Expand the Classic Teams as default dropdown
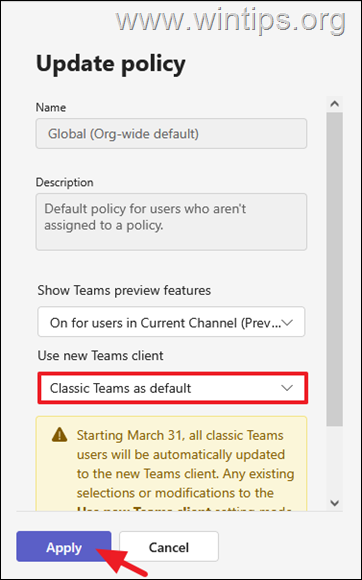Viewport: 362px width, 580px height. click(173, 388)
